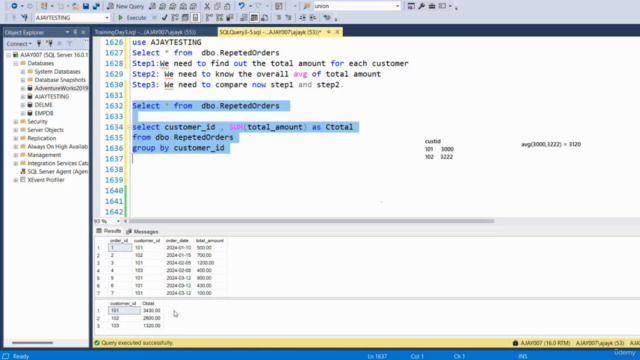Expand the Security folder node
Image resolution: width=640 pixels, height=360 pixels.
click(x=16, y=122)
